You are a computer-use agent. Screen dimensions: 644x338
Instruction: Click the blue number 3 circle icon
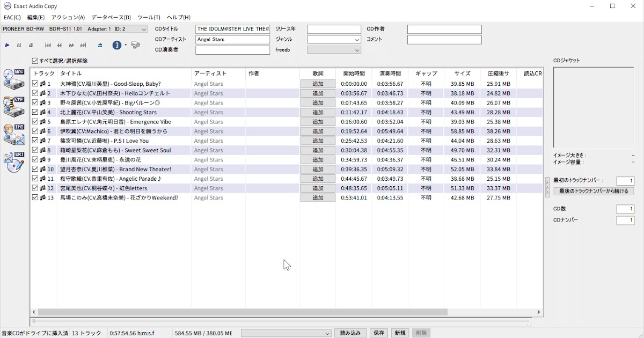tap(117, 46)
